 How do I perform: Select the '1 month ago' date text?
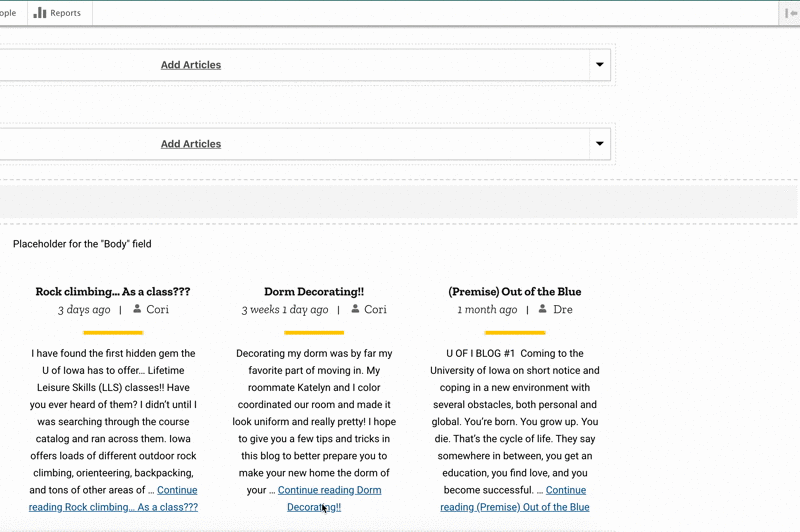tap(487, 310)
